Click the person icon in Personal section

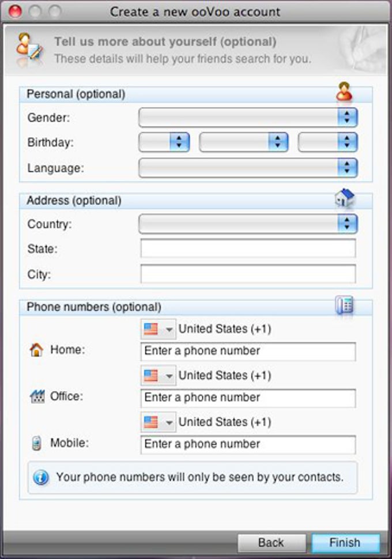coord(344,91)
